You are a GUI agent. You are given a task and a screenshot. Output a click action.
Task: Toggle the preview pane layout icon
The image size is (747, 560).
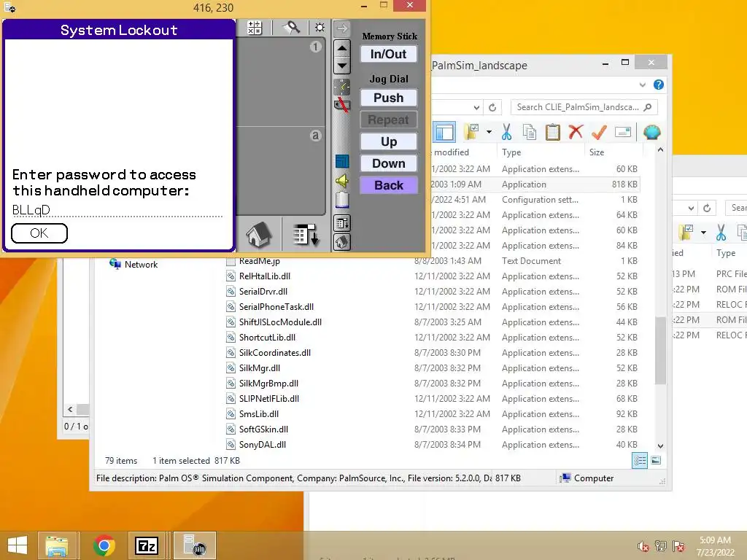[x=444, y=133]
